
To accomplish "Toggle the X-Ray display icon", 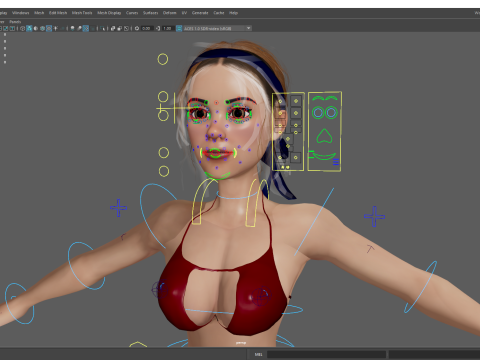I will [113, 28].
